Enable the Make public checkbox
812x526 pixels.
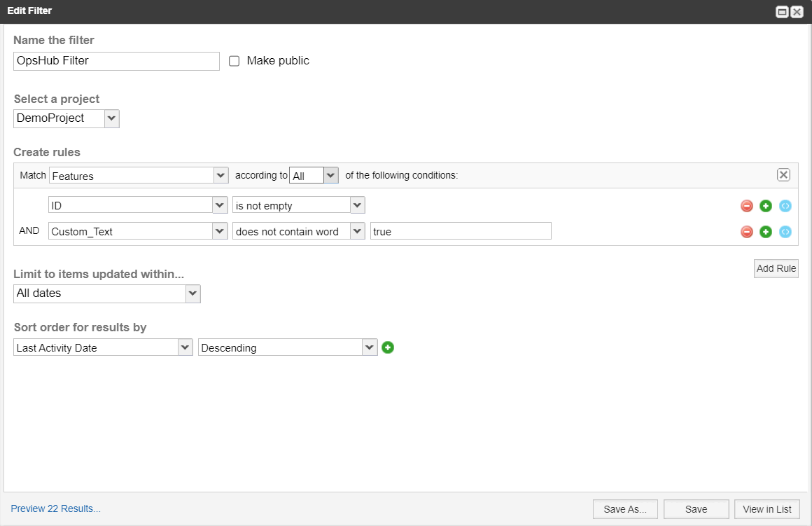click(234, 61)
